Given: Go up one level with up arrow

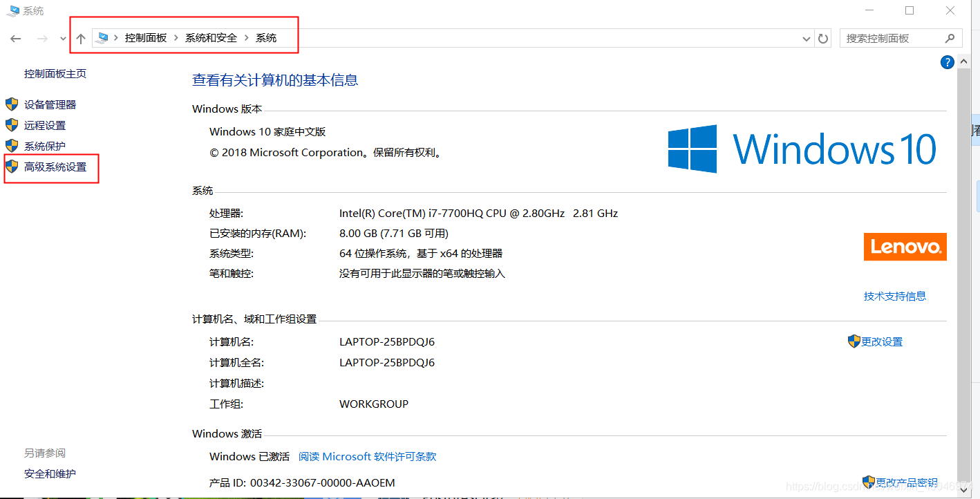Looking at the screenshot, I should click(x=81, y=39).
